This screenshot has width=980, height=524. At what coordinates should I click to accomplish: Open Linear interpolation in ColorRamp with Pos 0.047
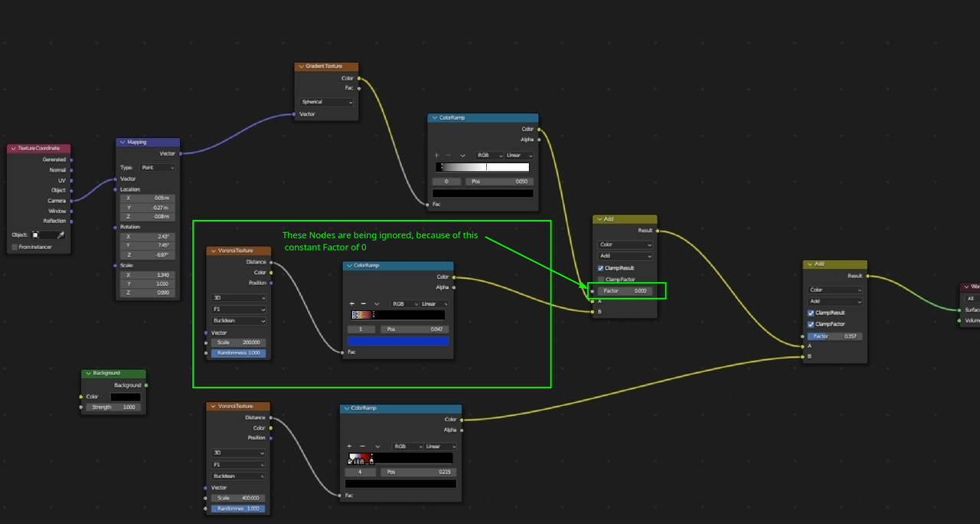click(434, 304)
